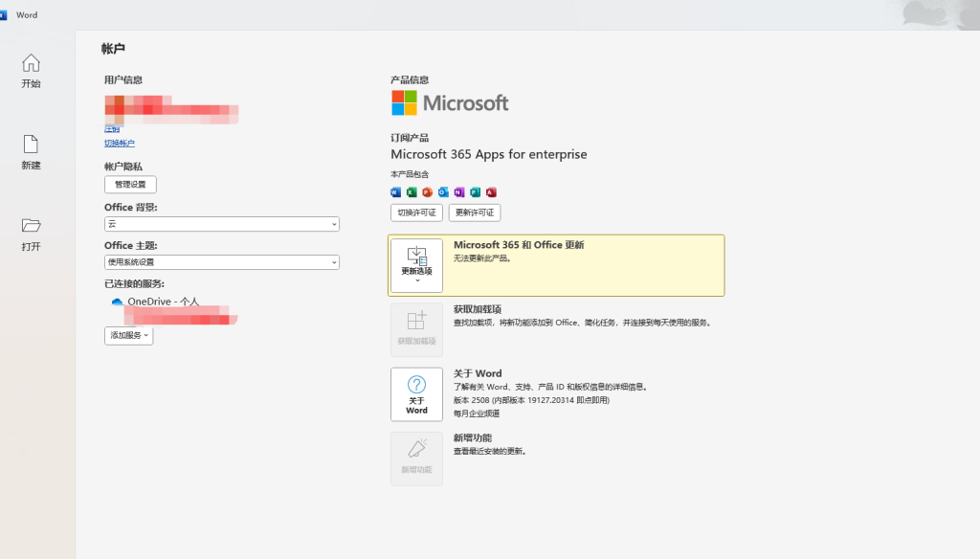Screen dimensions: 980x559
Task: Select the Outlook icon under 本产品包含
Action: (x=443, y=191)
